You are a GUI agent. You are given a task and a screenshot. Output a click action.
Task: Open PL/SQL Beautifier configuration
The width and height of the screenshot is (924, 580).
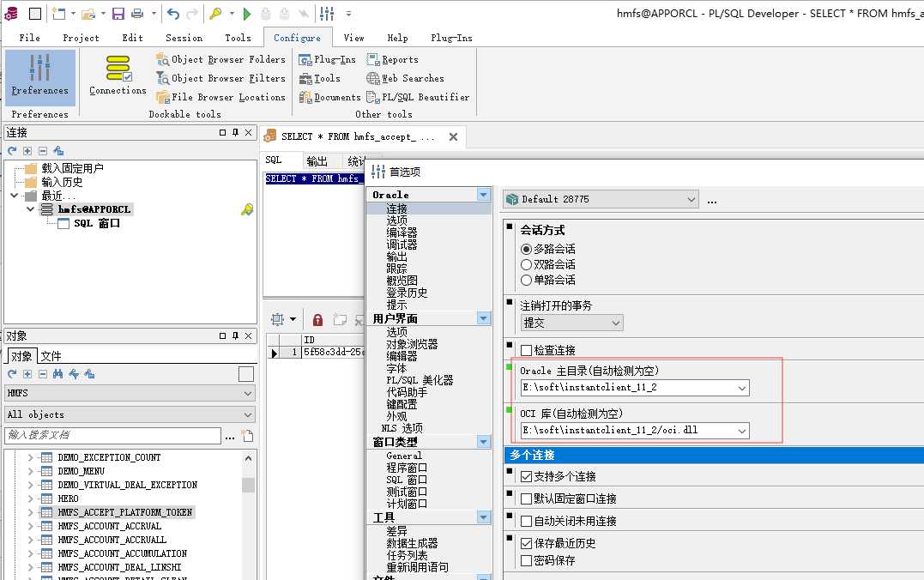pyautogui.click(x=418, y=97)
